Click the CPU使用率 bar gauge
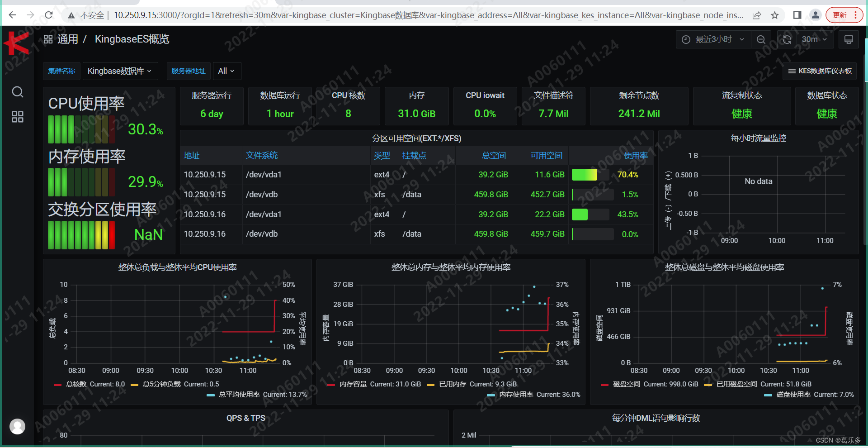Image resolution: width=868 pixels, height=448 pixels. [81, 129]
